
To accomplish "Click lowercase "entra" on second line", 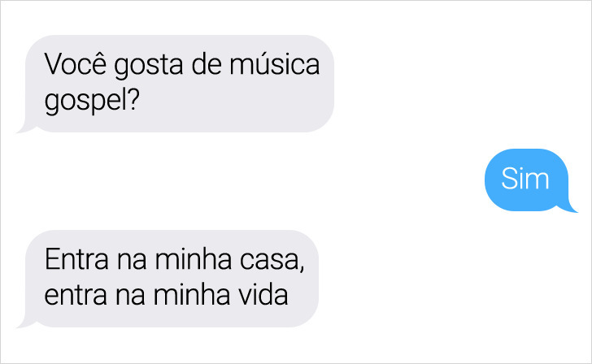I will coord(76,295).
